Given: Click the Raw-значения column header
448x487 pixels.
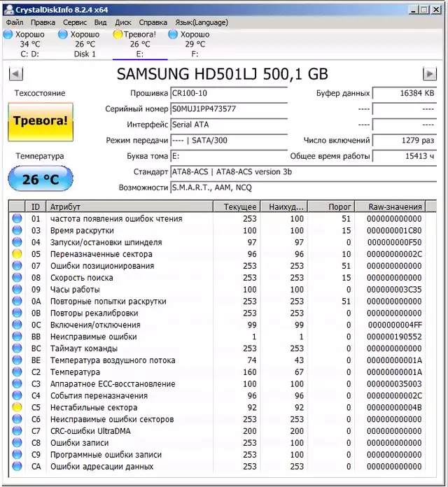Looking at the screenshot, I should tap(390, 206).
